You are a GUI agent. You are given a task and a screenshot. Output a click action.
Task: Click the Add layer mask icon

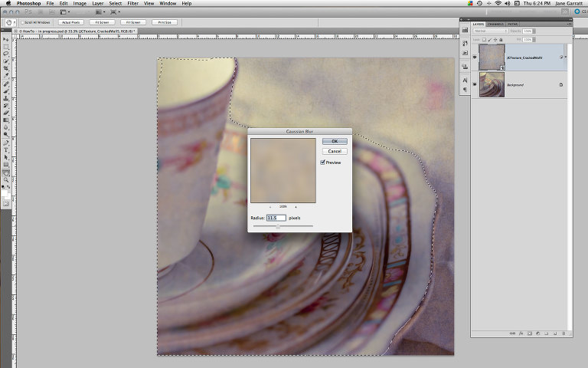[x=530, y=333]
